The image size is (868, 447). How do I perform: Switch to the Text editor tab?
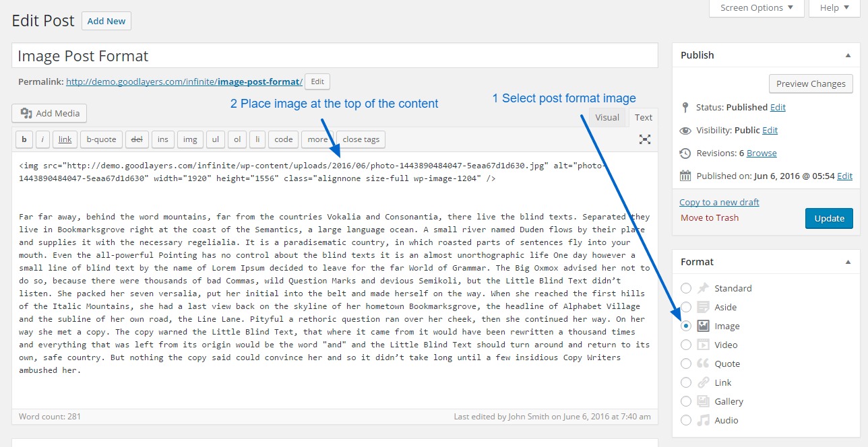pos(644,117)
